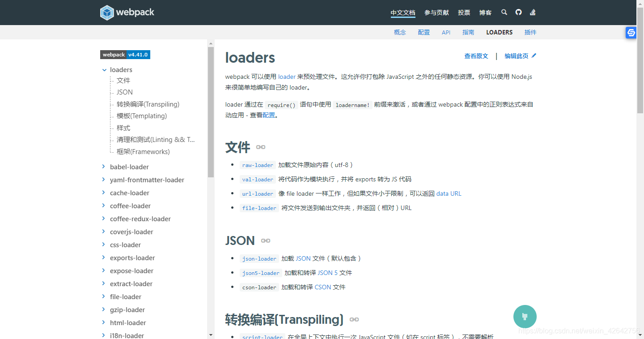The width and height of the screenshot is (644, 339).
Task: Click the anchor icon beside 转换编译(Transpiling) heading
Action: pos(354,319)
